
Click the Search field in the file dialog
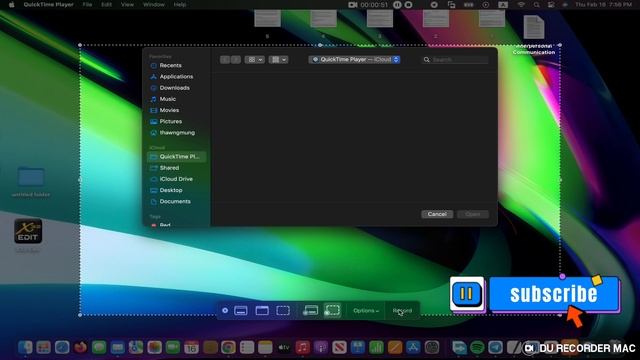click(x=456, y=60)
